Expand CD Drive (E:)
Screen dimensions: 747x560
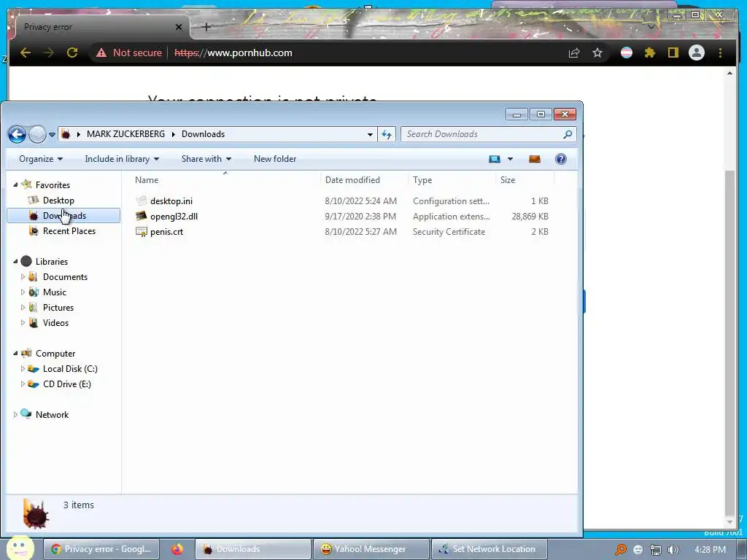[23, 384]
